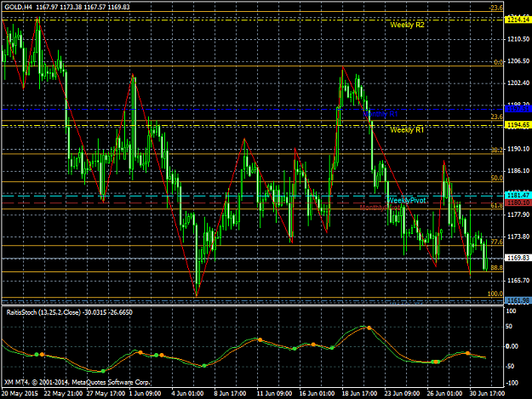Click price scale value 1186.10
Viewport: 532px width, 399px height.
(518, 171)
